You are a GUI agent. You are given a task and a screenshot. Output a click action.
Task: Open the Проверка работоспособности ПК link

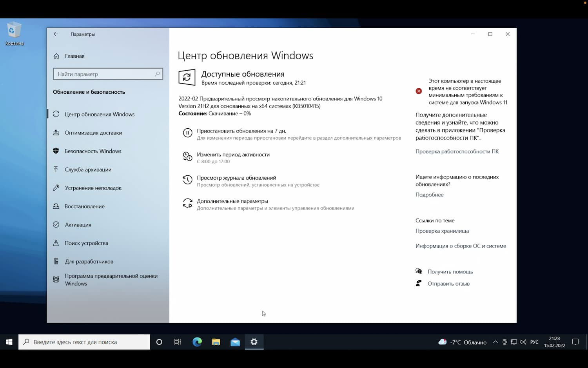pos(457,151)
